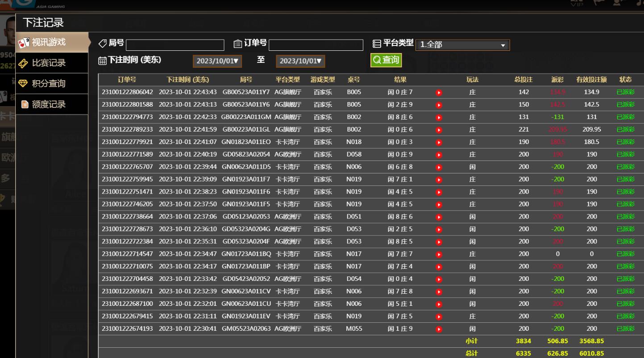The image size is (644, 358).
Task: Click valid bet amount 209.95
Action: [591, 130]
